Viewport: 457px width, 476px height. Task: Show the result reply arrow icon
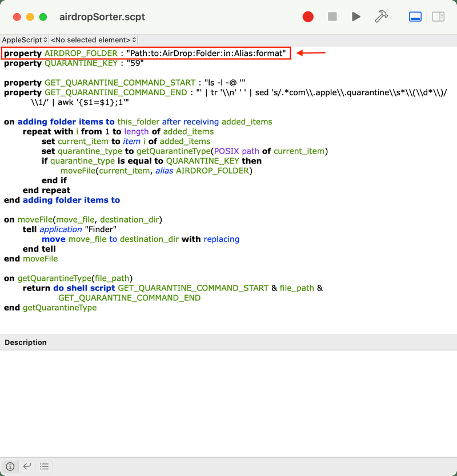27,466
